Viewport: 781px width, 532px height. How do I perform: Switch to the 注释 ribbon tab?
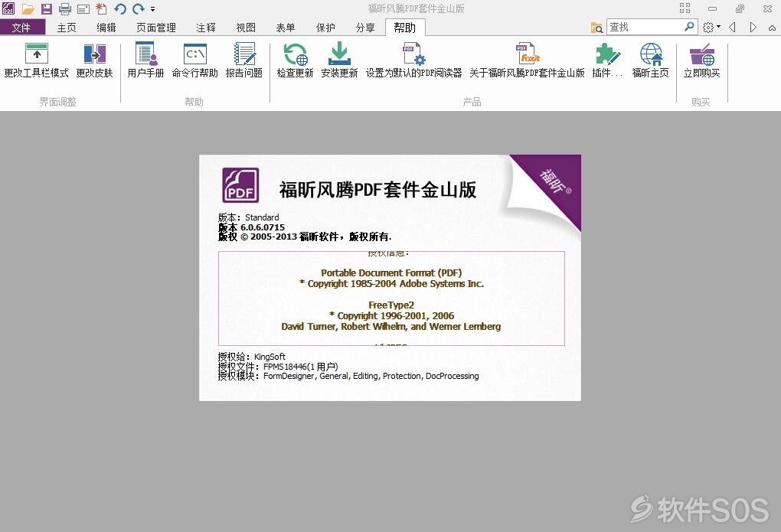point(206,28)
